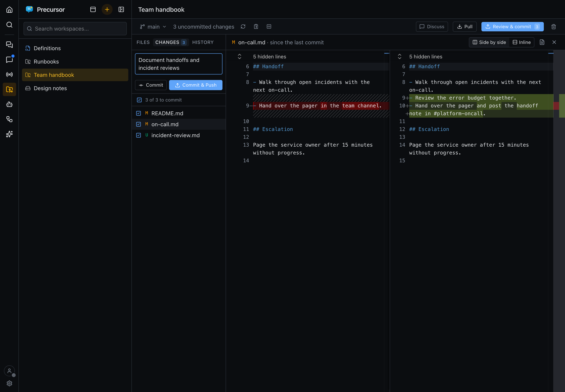Open the robot agents icon in rail

pyautogui.click(x=9, y=104)
